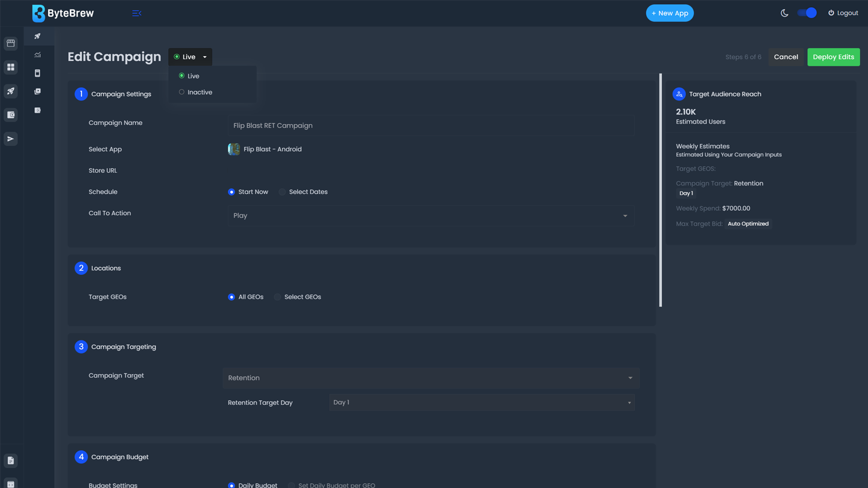868x488 pixels.
Task: Click the Cancel button
Action: tap(785, 57)
